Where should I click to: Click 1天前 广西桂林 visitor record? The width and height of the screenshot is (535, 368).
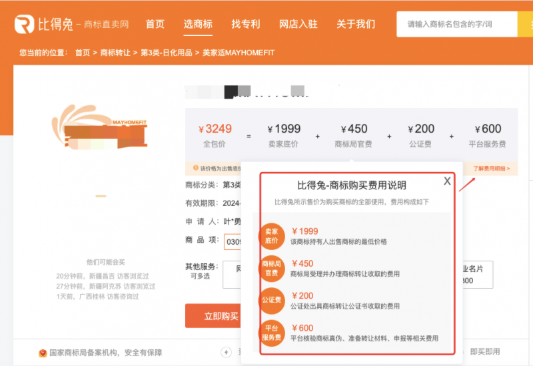coord(98,296)
